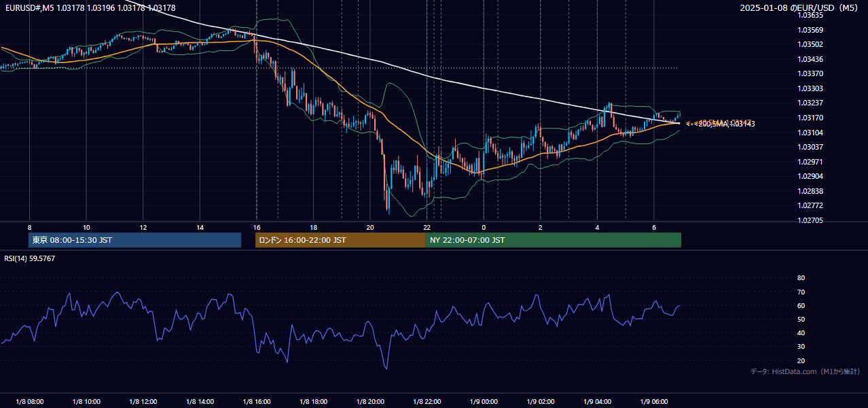Click the EURUSD#,M5 symbol title text
Viewport: 868px width, 408px height.
click(29, 7)
